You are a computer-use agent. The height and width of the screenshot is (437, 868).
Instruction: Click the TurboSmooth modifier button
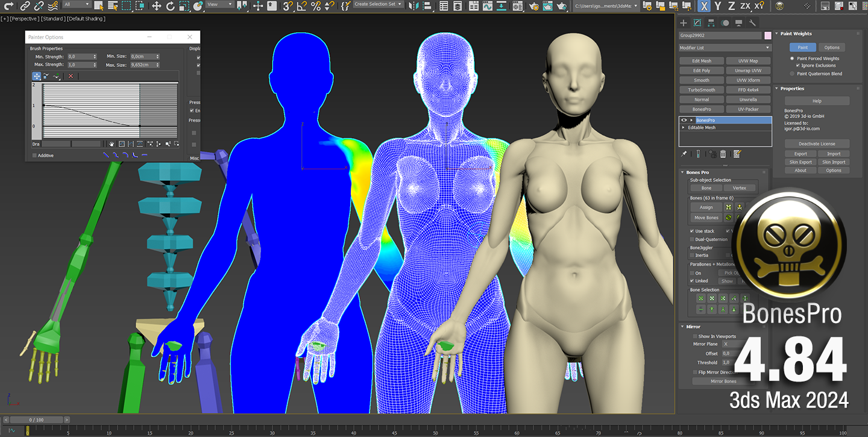pos(702,90)
